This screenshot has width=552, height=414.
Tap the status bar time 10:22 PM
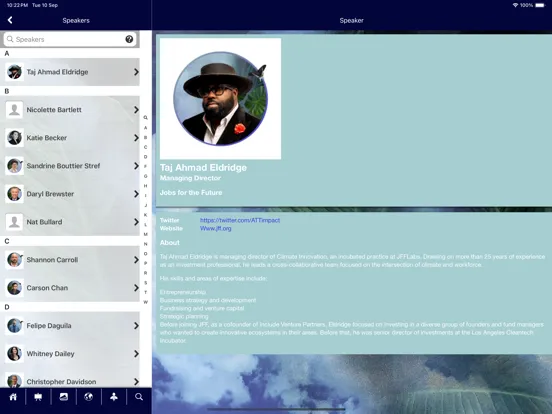click(x=17, y=5)
